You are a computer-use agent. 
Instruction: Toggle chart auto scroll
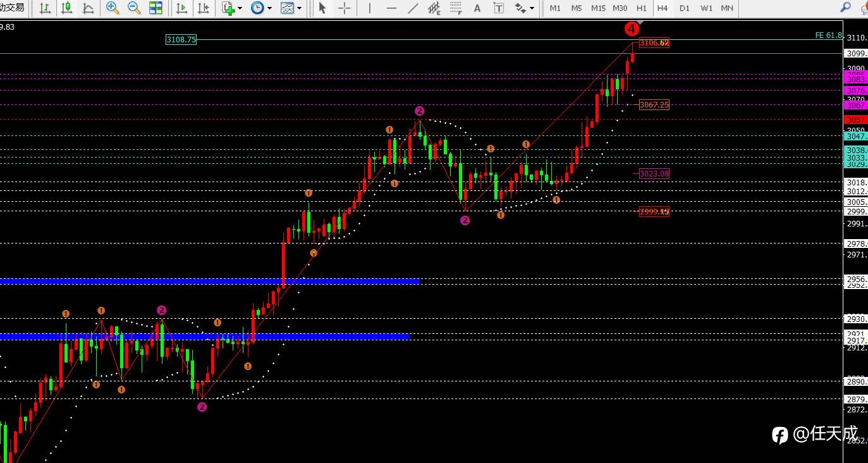pyautogui.click(x=181, y=8)
